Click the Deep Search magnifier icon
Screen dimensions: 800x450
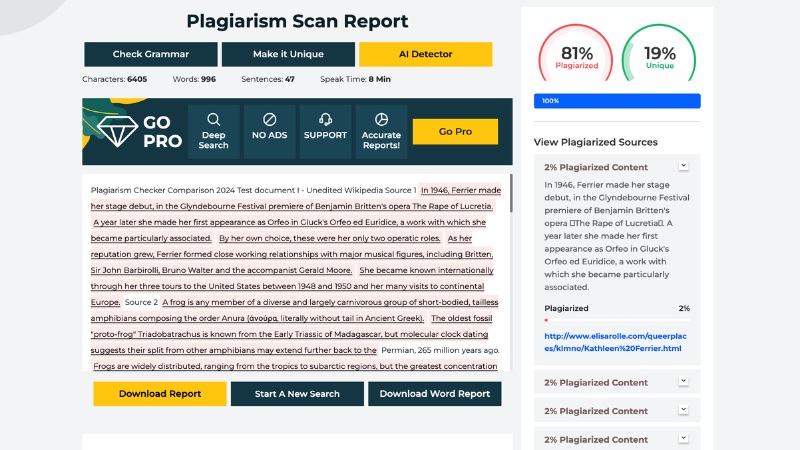213,120
